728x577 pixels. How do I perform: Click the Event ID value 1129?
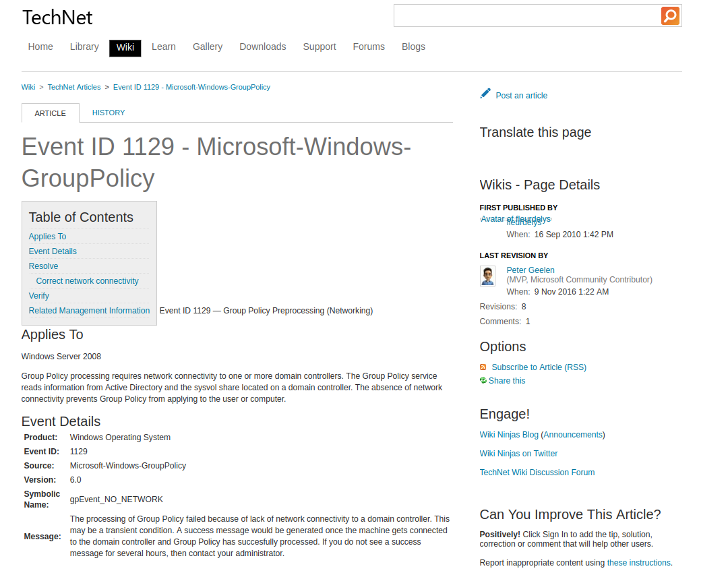tap(78, 452)
